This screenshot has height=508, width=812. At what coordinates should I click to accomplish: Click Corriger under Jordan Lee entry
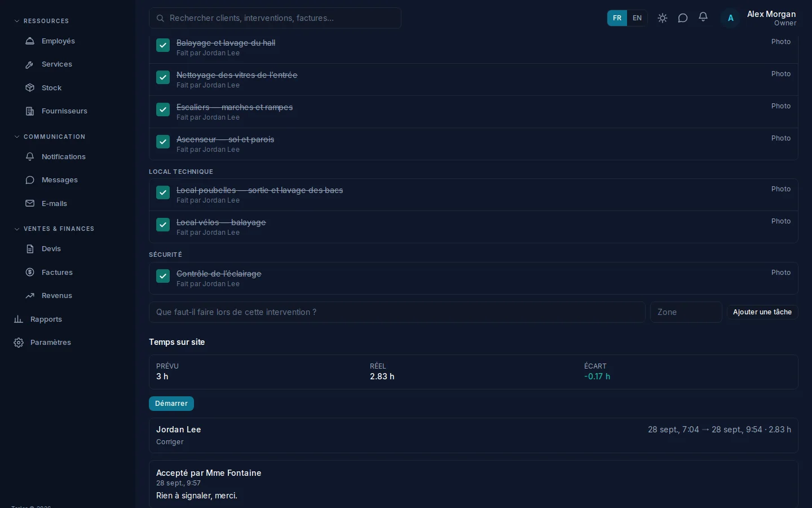(170, 442)
